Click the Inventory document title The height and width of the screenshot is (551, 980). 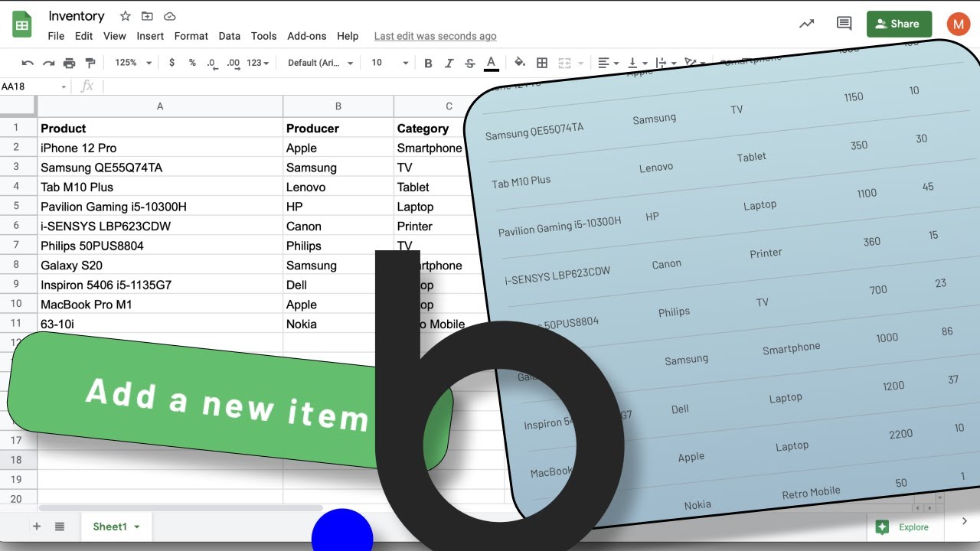(x=76, y=16)
